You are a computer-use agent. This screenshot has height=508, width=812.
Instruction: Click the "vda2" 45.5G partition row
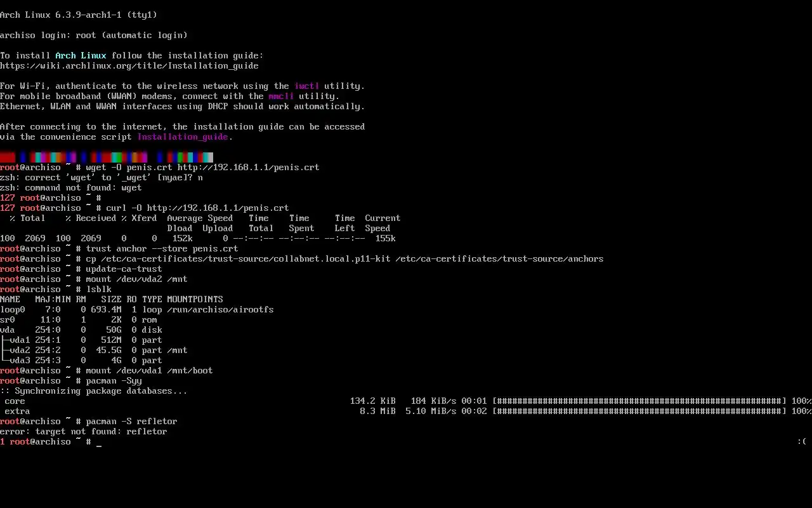94,350
